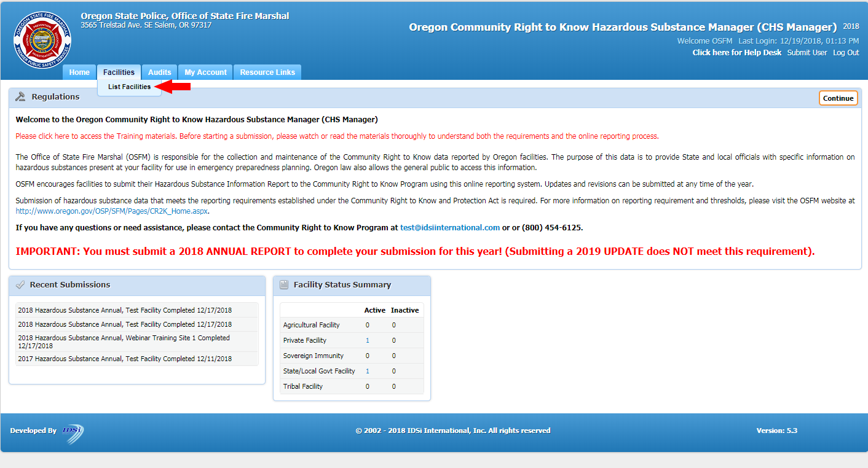Click the Inactive column header
The image size is (868, 468).
[405, 310]
